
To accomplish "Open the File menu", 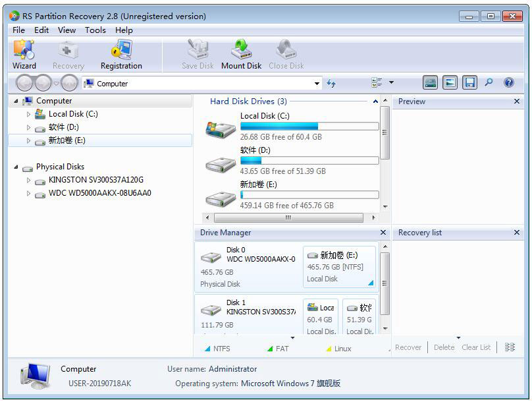I will point(18,30).
